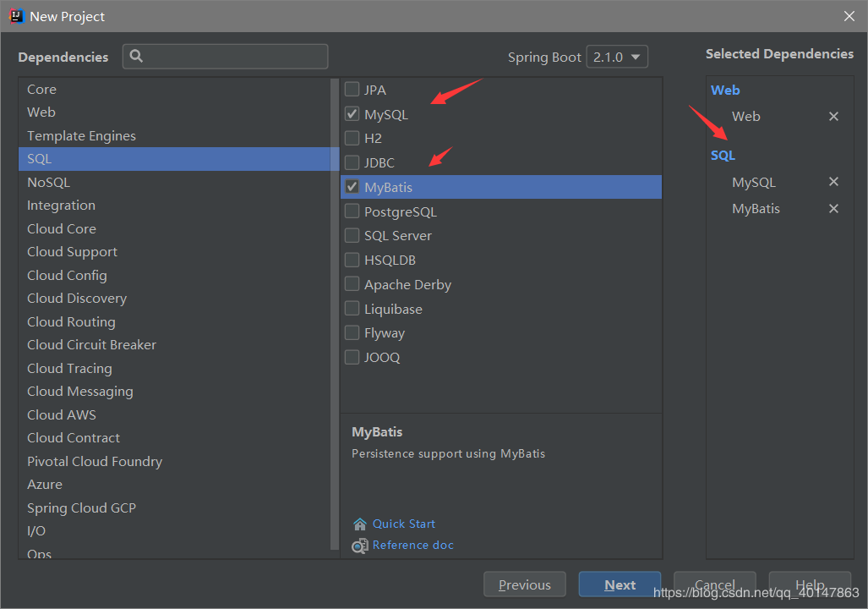Tick the PostgreSQL checkbox
This screenshot has width=868, height=609.
[x=352, y=211]
